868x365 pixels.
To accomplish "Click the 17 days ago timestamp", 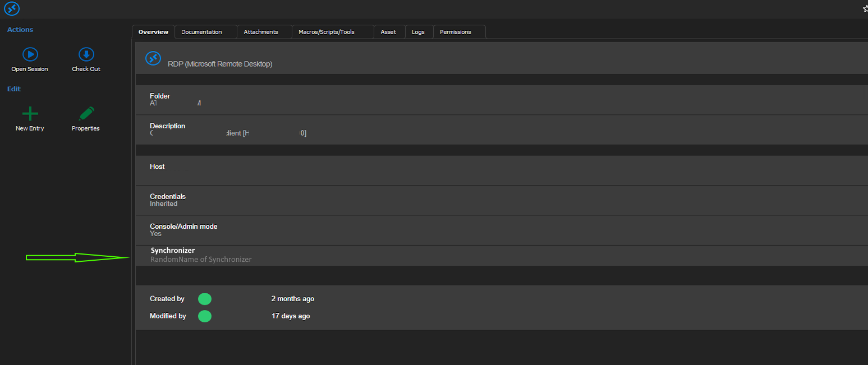I will (291, 316).
